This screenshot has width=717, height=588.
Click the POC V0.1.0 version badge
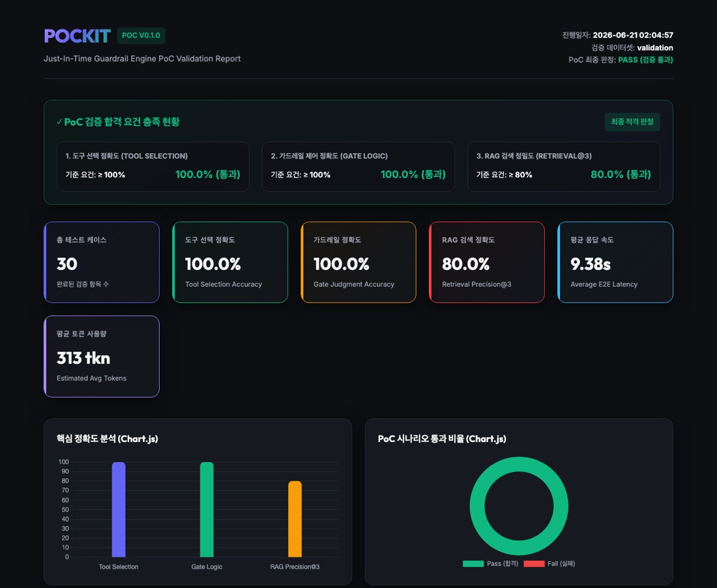click(141, 36)
